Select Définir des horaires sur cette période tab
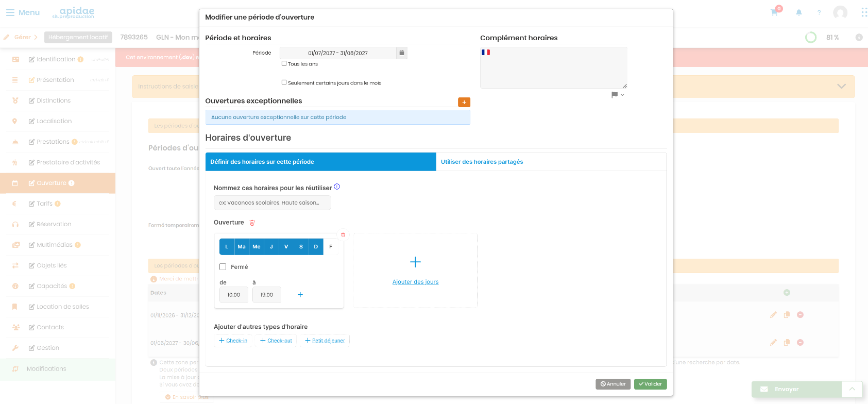This screenshot has width=868, height=404. pos(320,162)
